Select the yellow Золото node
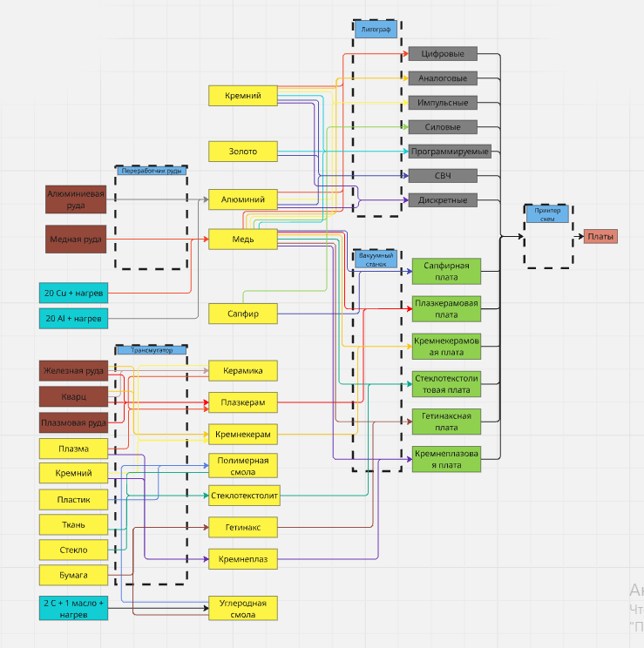Screen dimensions: 644x648 click(242, 152)
